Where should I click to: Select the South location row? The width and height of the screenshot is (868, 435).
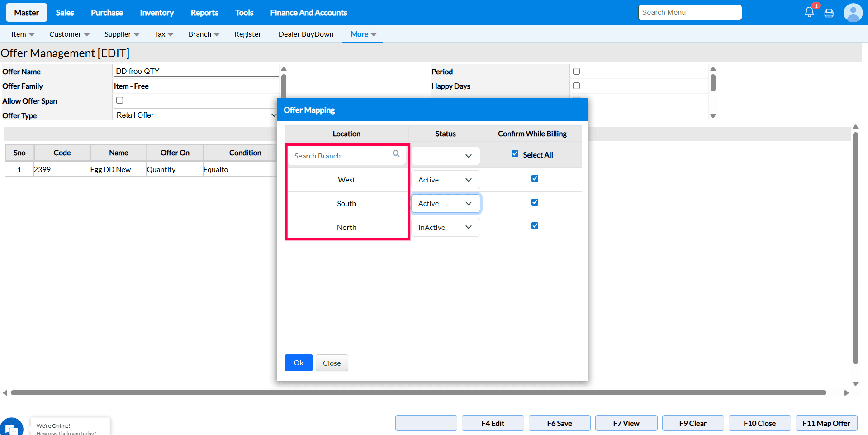click(x=347, y=203)
